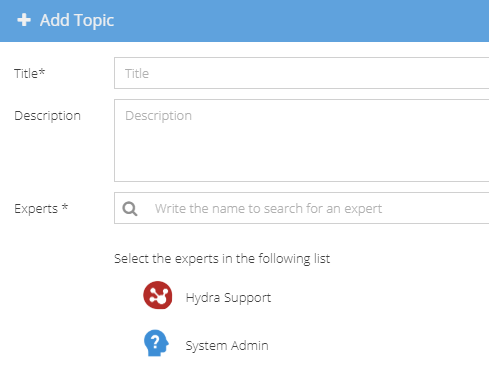Click the Experts * field label
489x373 pixels.
coord(41,209)
